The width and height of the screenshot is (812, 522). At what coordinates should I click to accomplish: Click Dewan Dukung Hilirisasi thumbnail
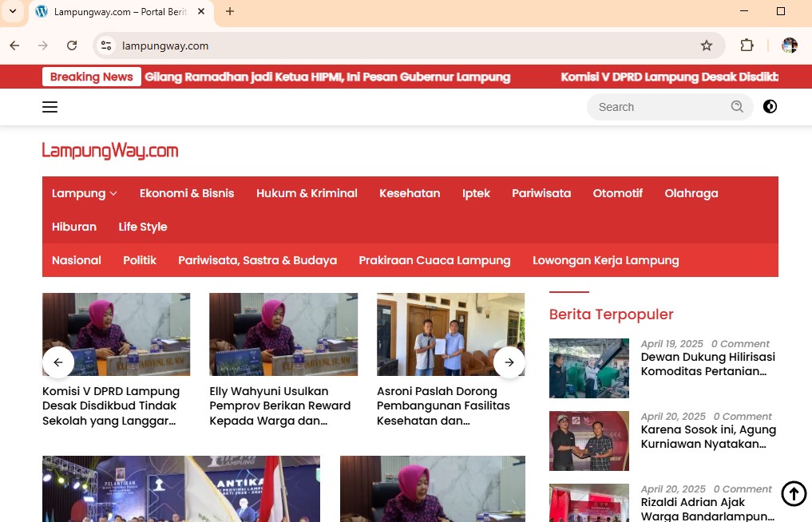[x=588, y=368]
